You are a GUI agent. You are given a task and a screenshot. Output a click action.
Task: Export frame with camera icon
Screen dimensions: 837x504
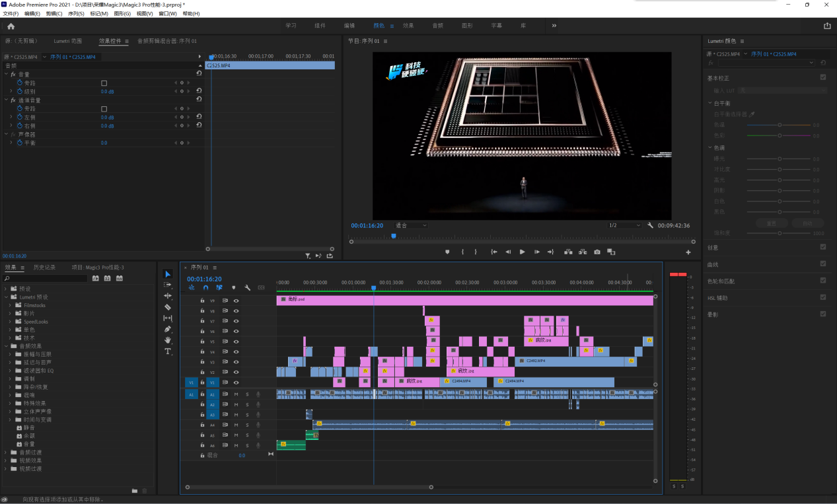tap(597, 252)
